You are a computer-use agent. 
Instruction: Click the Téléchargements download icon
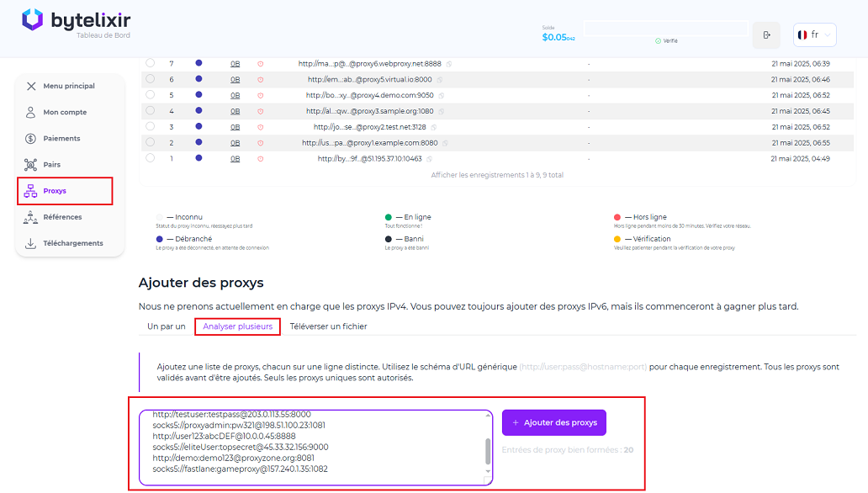31,243
